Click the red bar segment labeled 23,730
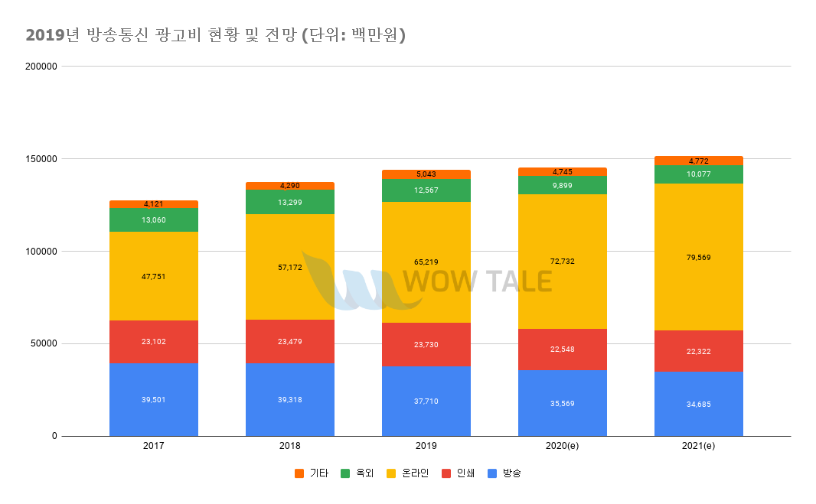The image size is (816, 504). click(426, 344)
